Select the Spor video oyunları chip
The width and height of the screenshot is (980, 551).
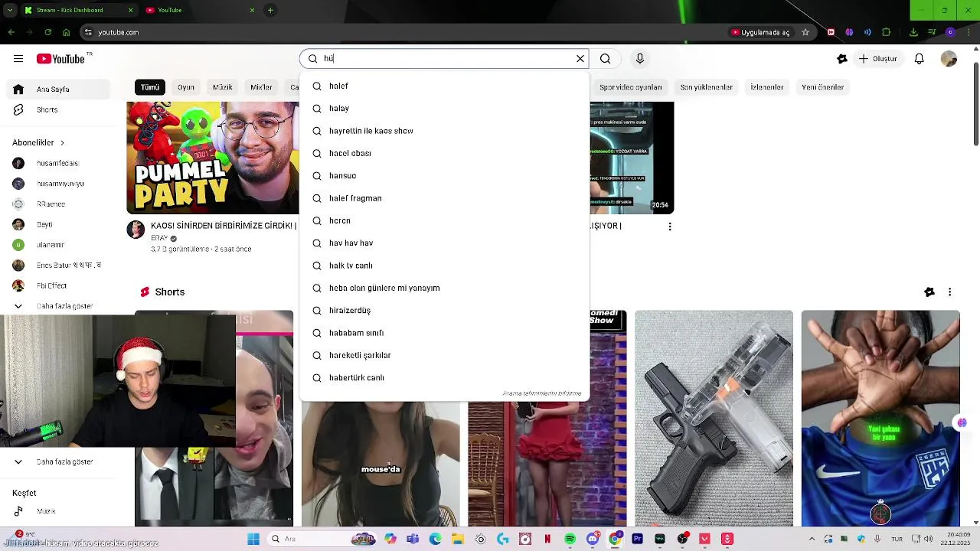[631, 87]
